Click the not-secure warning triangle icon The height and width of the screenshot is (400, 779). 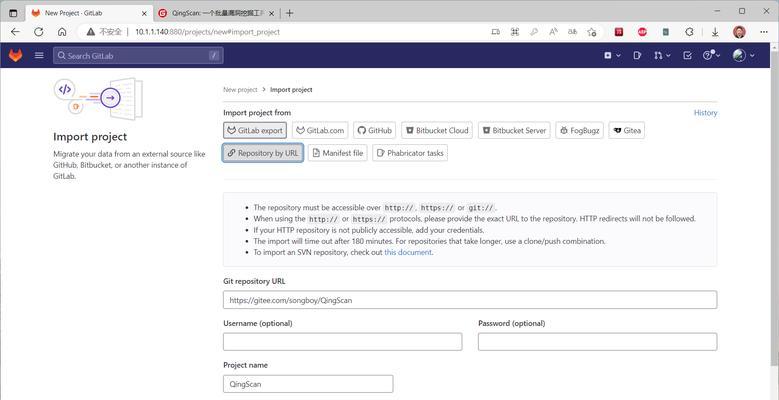tap(90, 32)
